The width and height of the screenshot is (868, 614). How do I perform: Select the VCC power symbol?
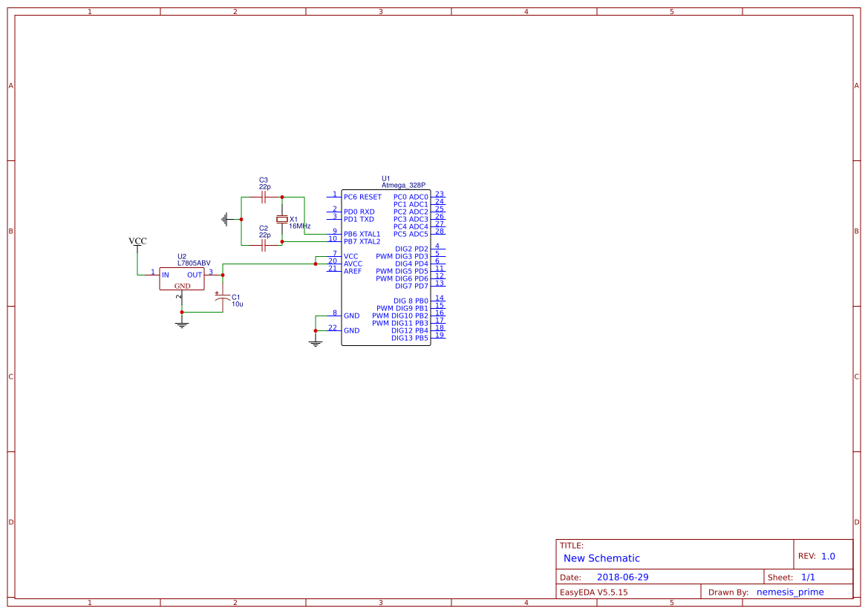[x=137, y=244]
